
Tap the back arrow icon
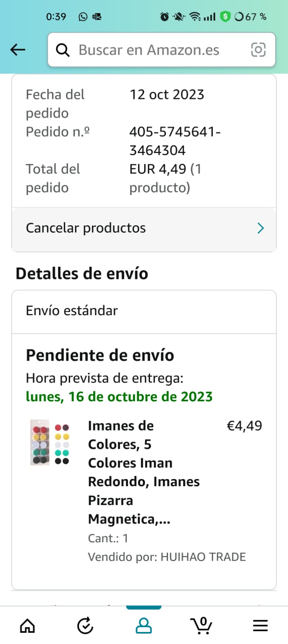pos(18,50)
